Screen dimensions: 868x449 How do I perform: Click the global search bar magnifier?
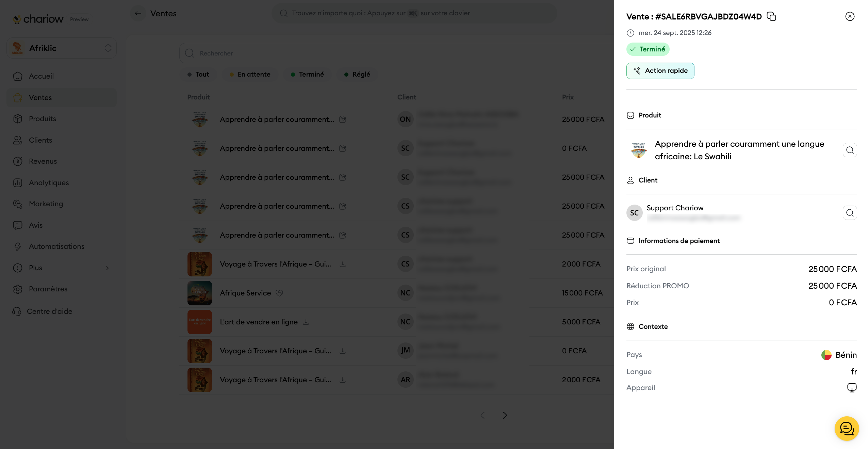283,13
